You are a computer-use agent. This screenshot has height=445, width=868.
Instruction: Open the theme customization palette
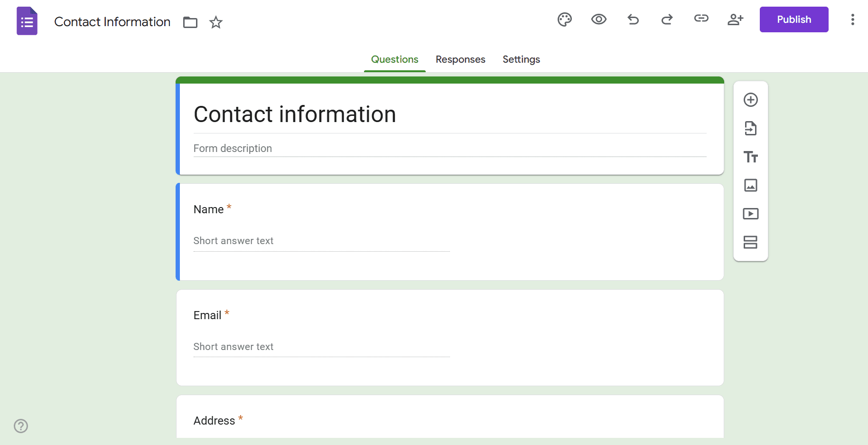pos(564,19)
